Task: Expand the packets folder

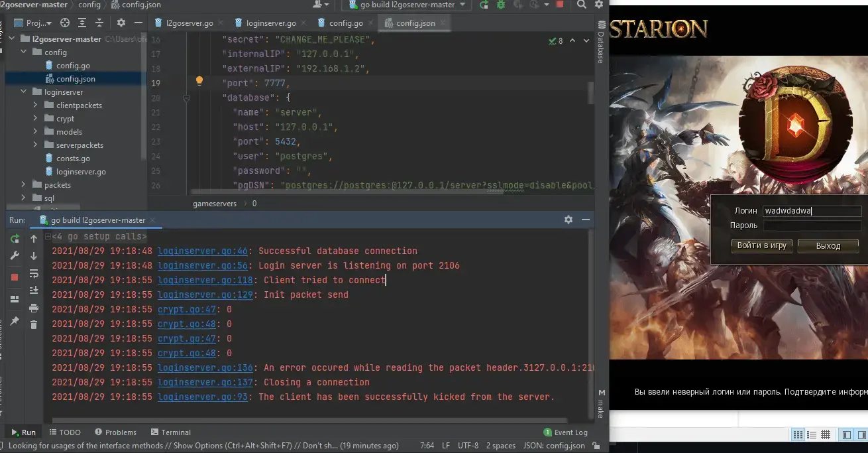Action: pos(25,184)
